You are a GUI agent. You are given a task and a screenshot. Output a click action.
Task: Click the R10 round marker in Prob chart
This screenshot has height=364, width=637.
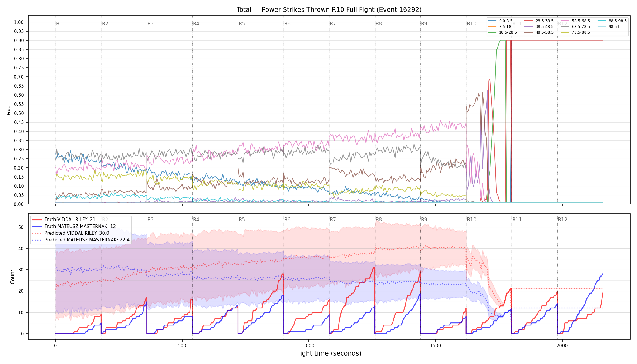(471, 24)
